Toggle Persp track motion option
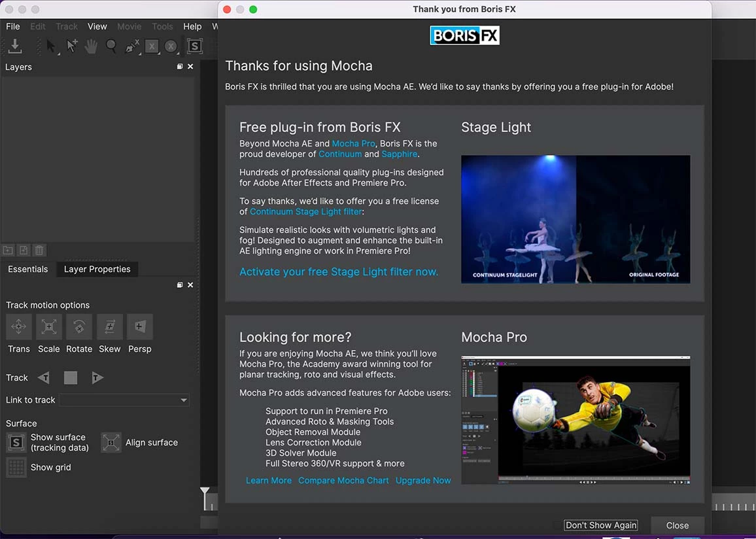Image resolution: width=756 pixels, height=539 pixels. tap(140, 327)
